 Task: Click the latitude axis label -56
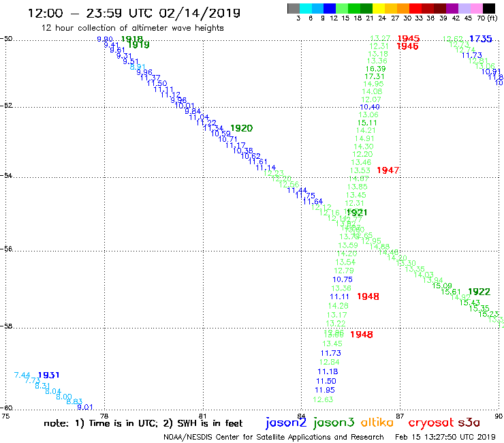[x=6, y=249]
